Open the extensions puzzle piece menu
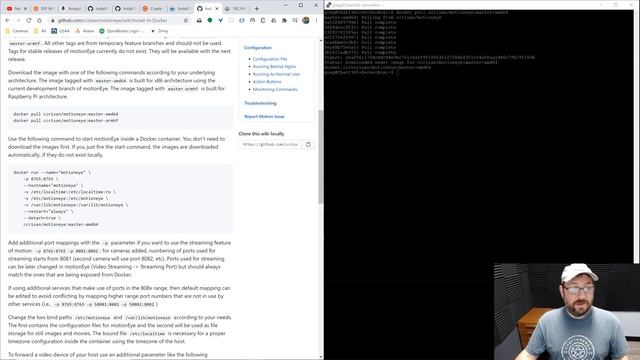640x360 pixels. tap(284, 20)
